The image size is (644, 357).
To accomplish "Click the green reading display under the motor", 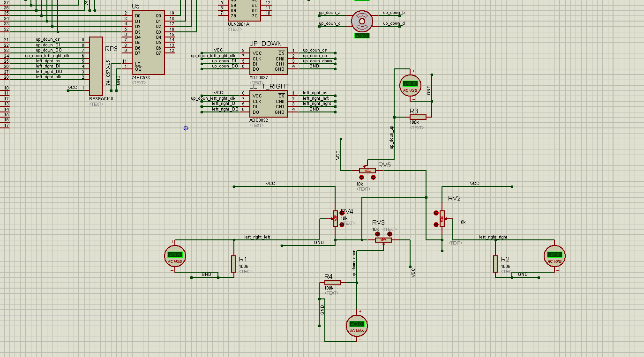I will 361,36.
